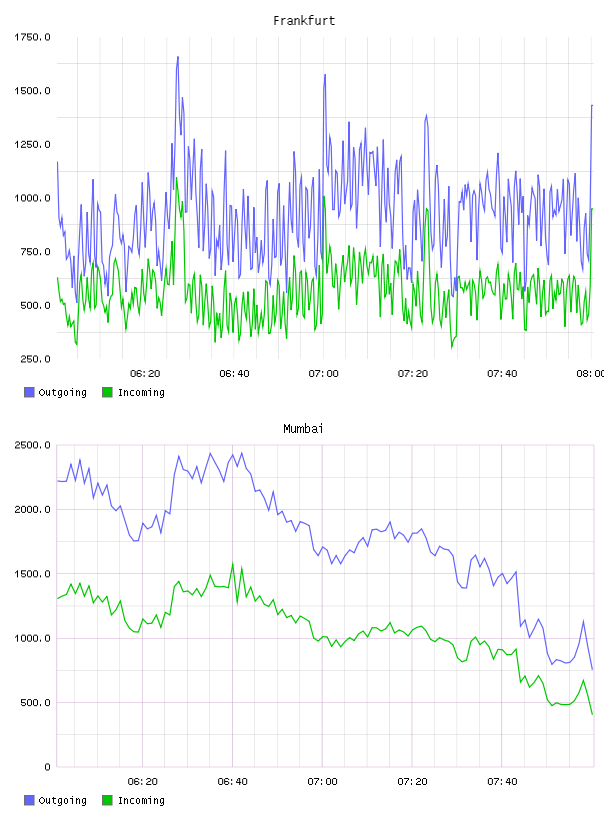
Task: Click Frankfurt's highest outgoing peak near 06:27
Action: click(178, 58)
